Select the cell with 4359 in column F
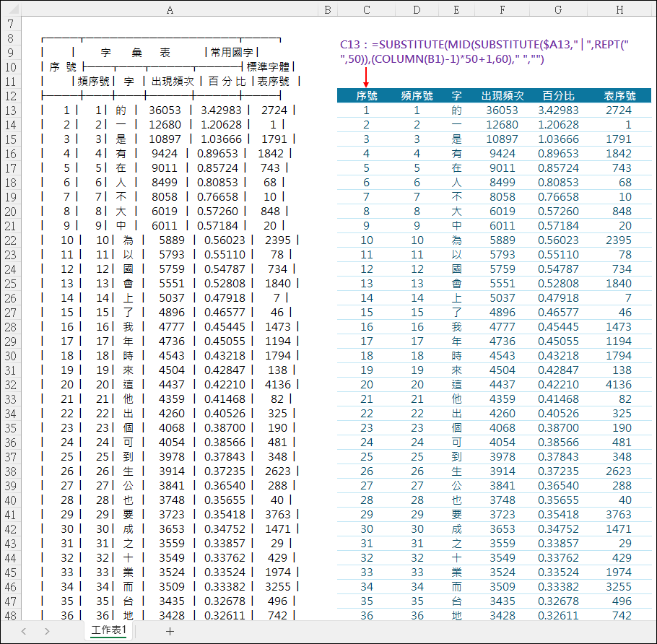The image size is (657, 644). 502,399
